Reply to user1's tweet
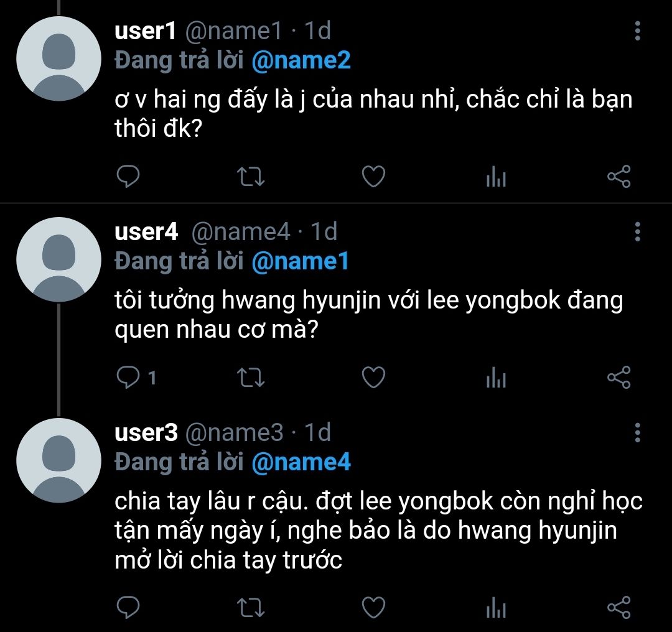Image resolution: width=672 pixels, height=632 pixels. 128,176
